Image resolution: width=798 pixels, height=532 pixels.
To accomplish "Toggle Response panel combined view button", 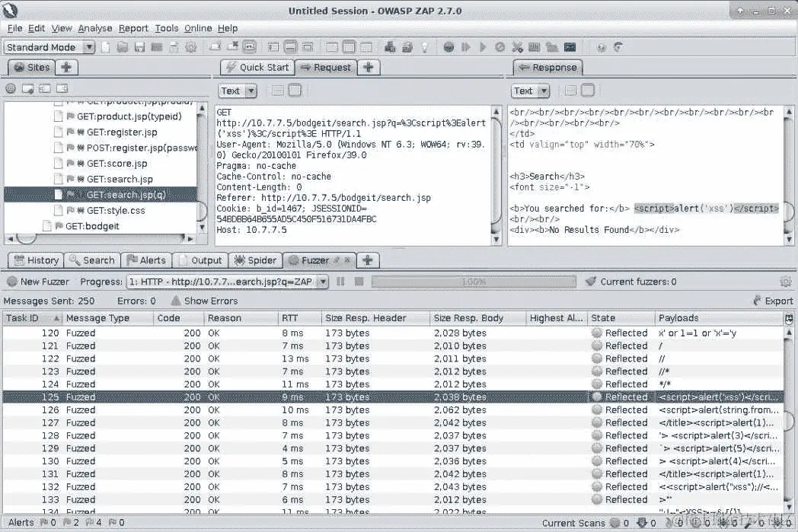I will (x=587, y=91).
